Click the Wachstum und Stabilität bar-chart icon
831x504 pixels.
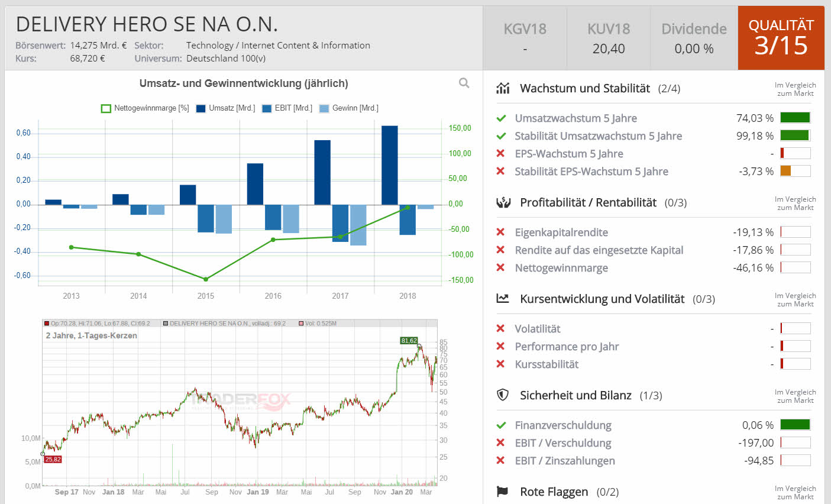pyautogui.click(x=503, y=88)
